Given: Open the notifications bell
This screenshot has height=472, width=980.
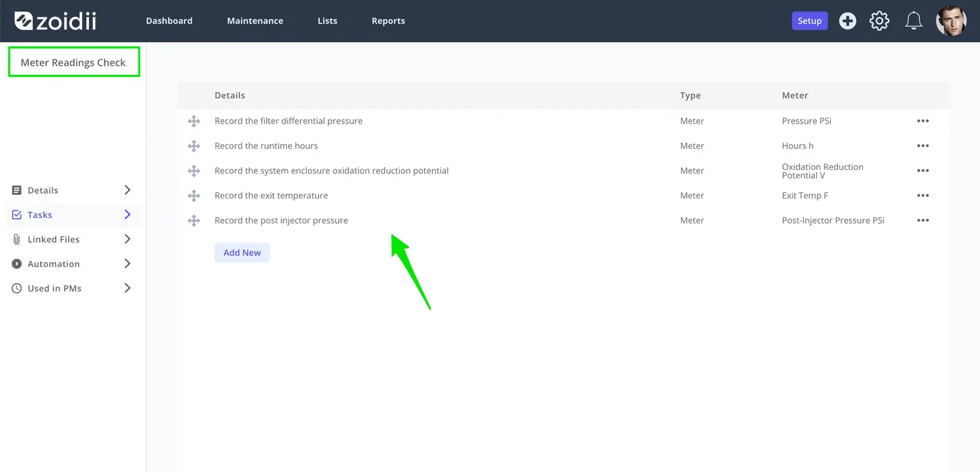Looking at the screenshot, I should 913,21.
